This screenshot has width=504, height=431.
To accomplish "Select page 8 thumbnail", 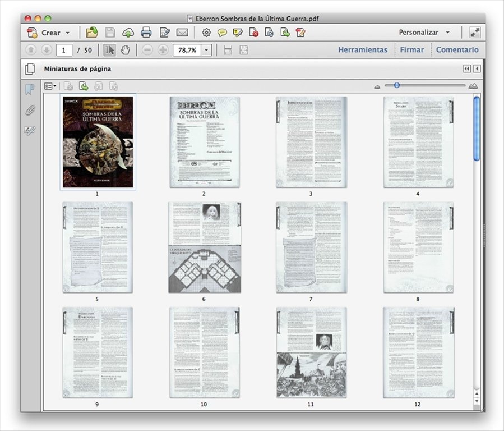I will pos(418,247).
